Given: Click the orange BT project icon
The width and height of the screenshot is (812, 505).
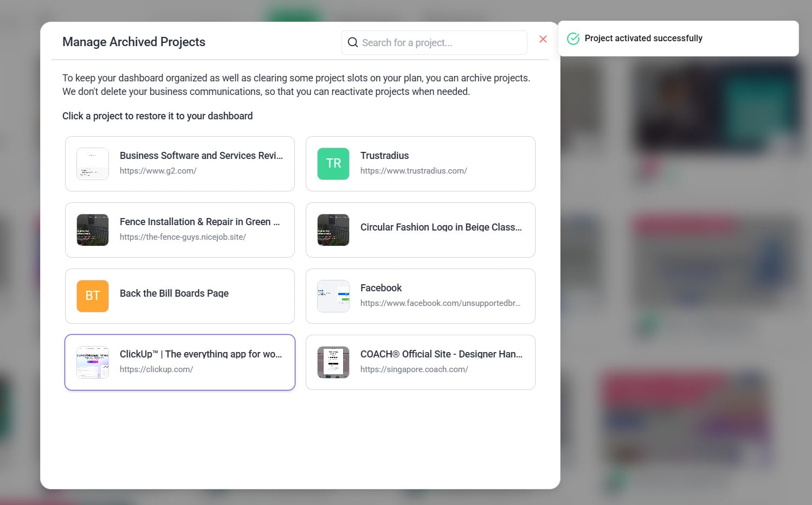Looking at the screenshot, I should pos(93,296).
